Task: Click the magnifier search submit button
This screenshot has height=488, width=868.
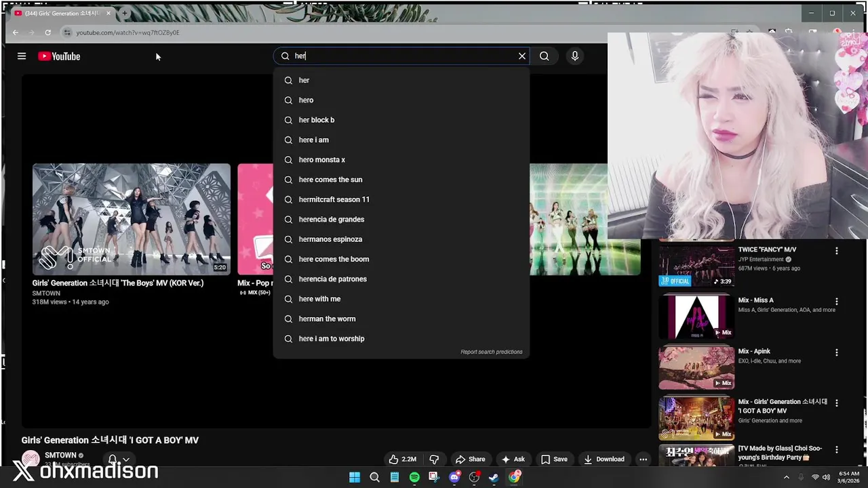Action: [x=544, y=56]
